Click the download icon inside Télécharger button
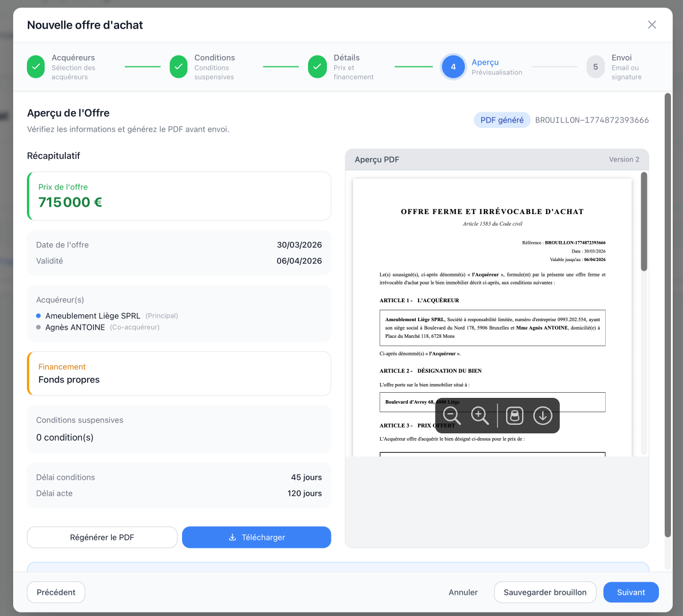 tap(232, 537)
